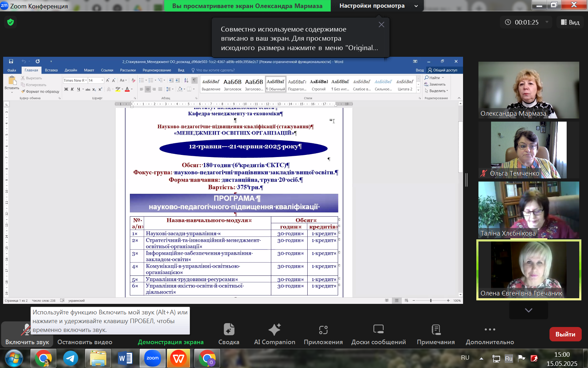Toggle Bold (Ж) formatting

point(66,89)
